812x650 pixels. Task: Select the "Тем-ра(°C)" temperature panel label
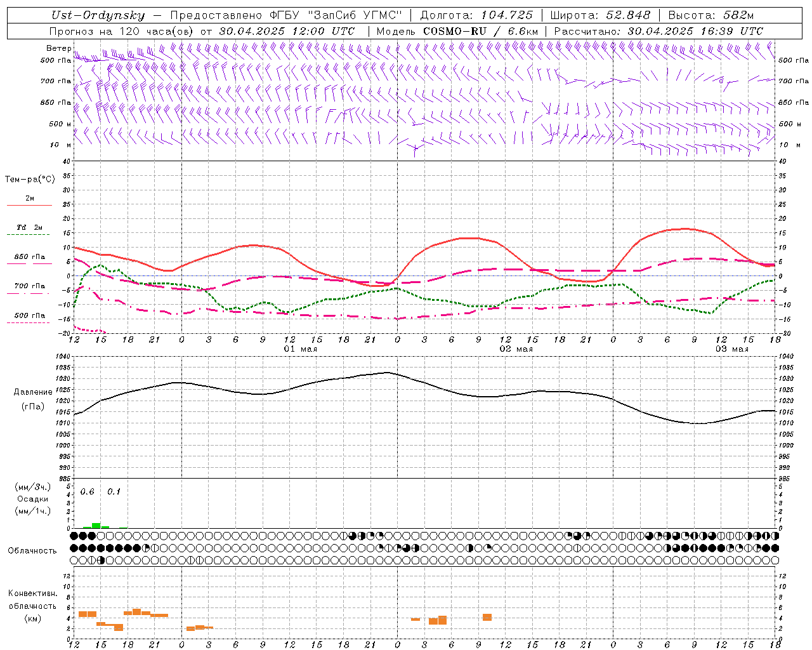point(30,180)
